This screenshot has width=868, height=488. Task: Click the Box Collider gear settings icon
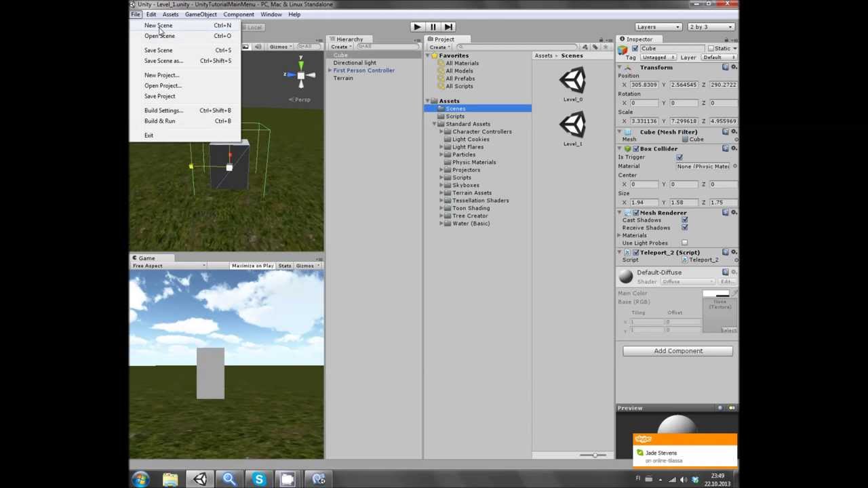click(734, 148)
